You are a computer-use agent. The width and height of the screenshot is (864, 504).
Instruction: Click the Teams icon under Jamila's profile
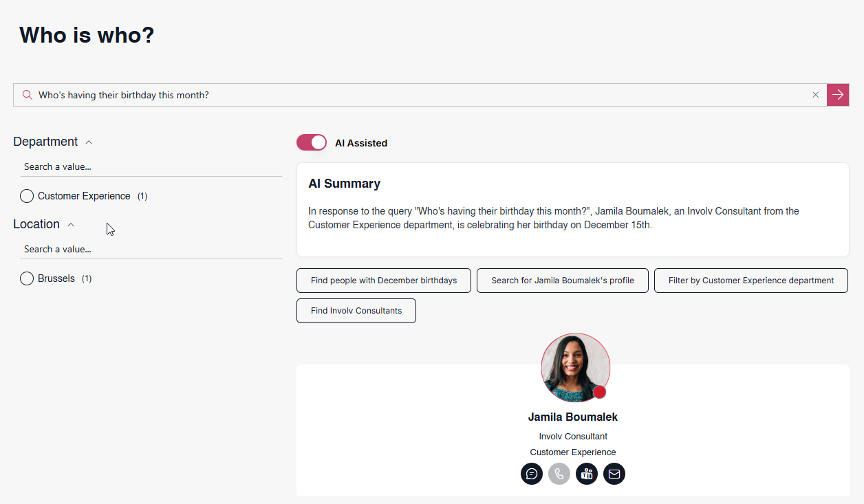tap(587, 474)
